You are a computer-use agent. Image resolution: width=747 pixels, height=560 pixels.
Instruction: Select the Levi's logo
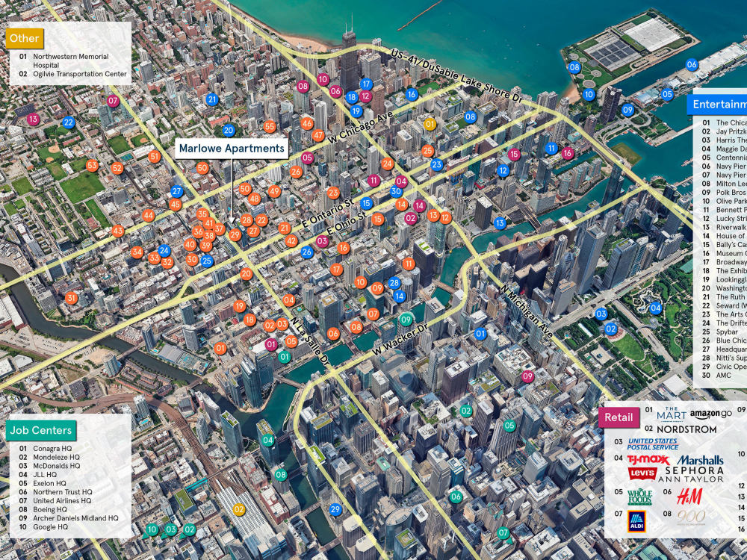pyautogui.click(x=642, y=473)
